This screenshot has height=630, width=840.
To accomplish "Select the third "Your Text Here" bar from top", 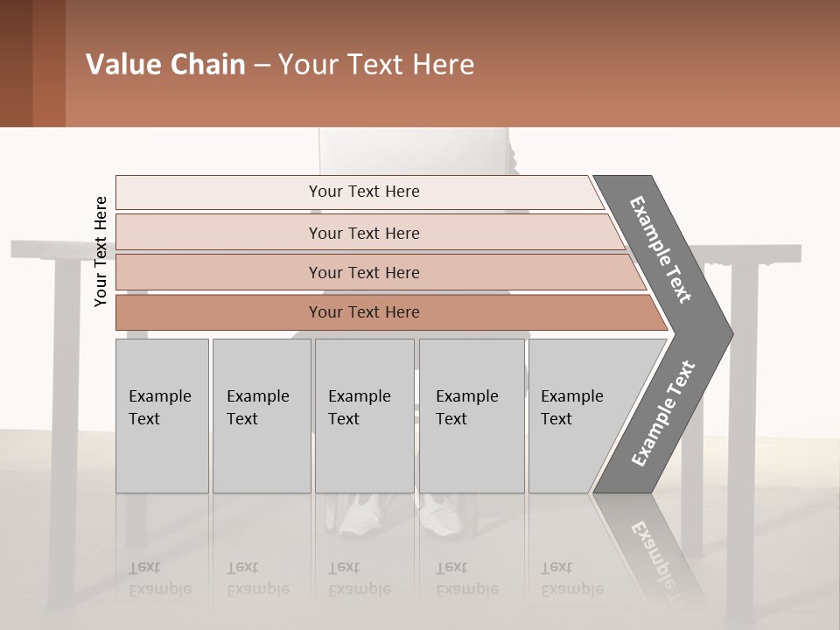I will click(x=364, y=272).
